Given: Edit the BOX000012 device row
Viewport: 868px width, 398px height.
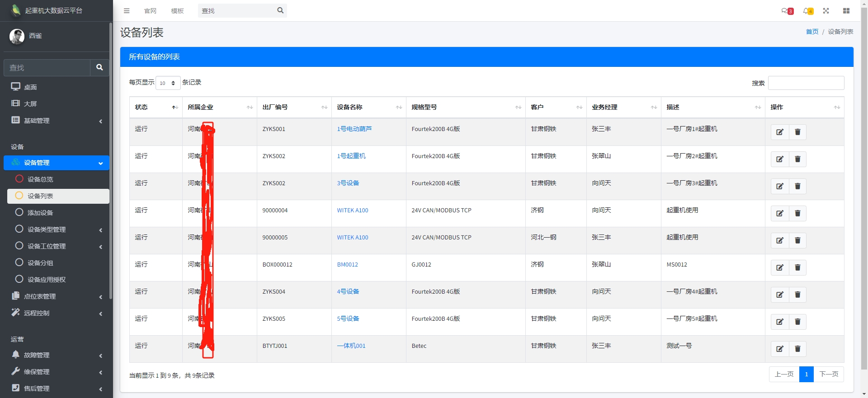Looking at the screenshot, I should [x=780, y=267].
